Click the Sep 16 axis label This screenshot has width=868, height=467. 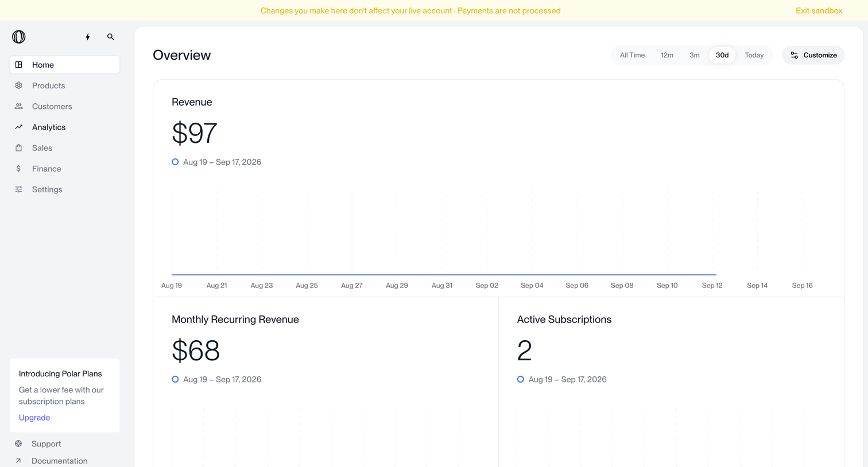tap(803, 285)
